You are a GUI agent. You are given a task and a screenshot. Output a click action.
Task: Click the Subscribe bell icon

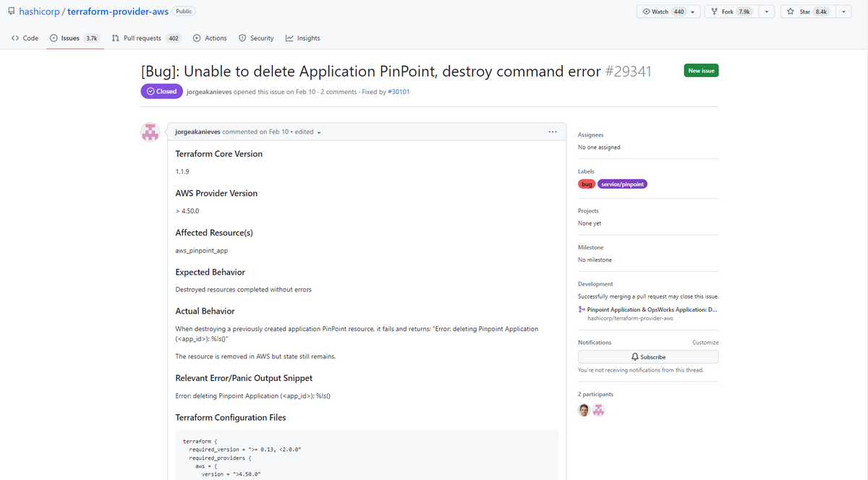[635, 357]
